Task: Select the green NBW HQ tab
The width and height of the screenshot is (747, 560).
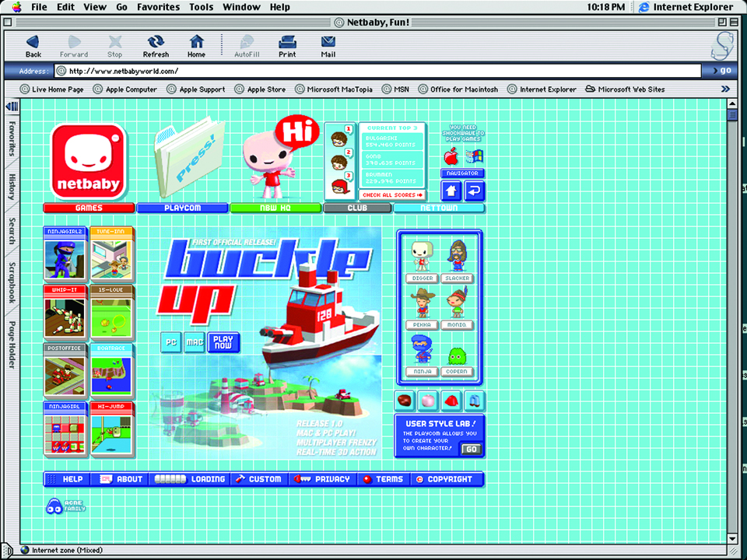Action: pos(275,208)
